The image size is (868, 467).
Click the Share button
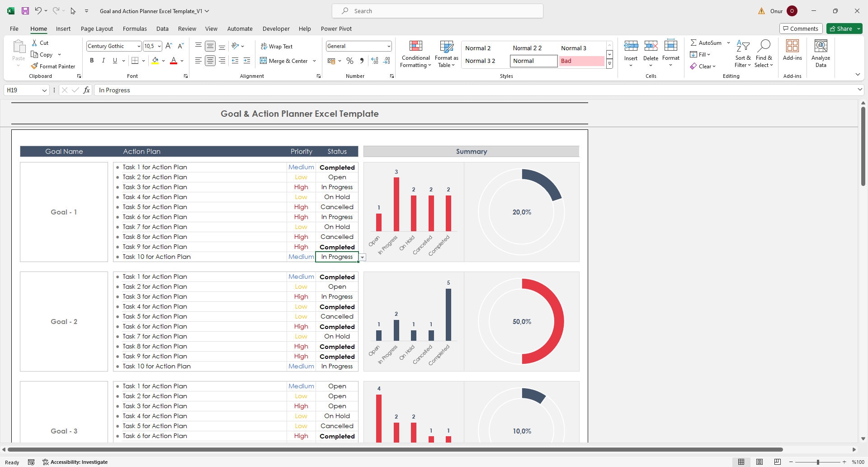844,29
